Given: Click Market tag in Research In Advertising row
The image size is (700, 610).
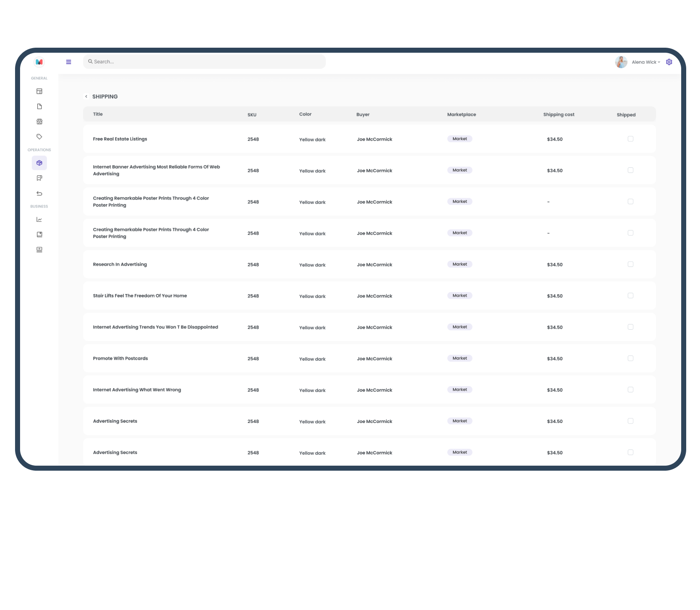Looking at the screenshot, I should [460, 264].
